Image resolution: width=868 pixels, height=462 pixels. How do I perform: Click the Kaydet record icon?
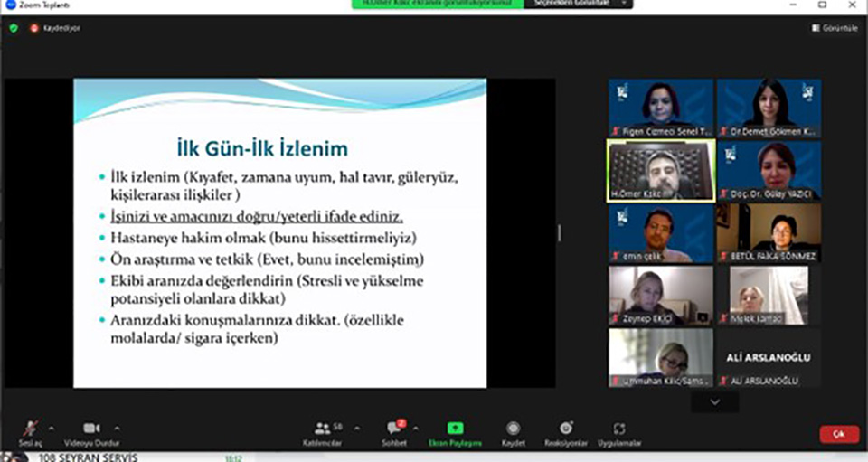(513, 430)
